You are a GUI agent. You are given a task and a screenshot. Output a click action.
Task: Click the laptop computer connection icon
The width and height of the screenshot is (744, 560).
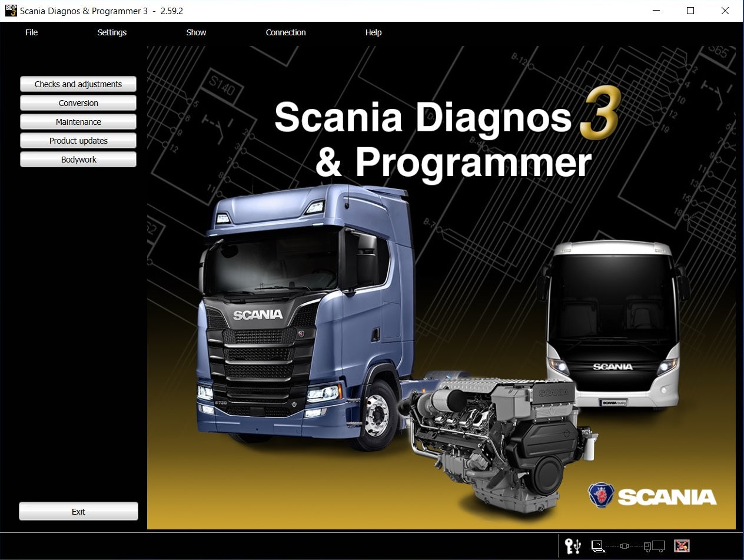click(x=598, y=546)
